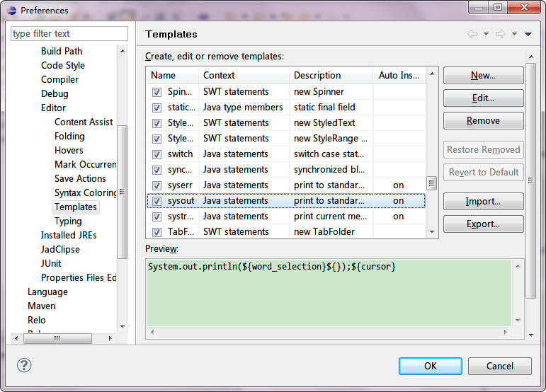
Task: Open Typing preferences
Action: [68, 221]
